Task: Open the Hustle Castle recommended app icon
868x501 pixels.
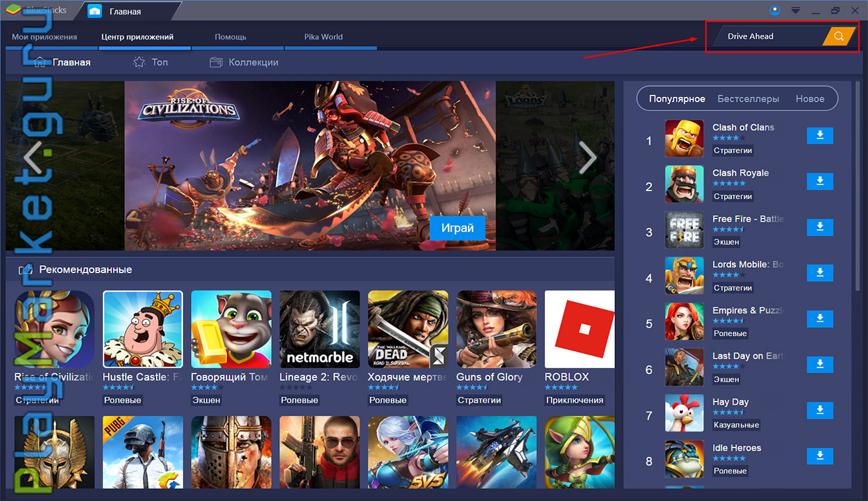Action: [143, 329]
